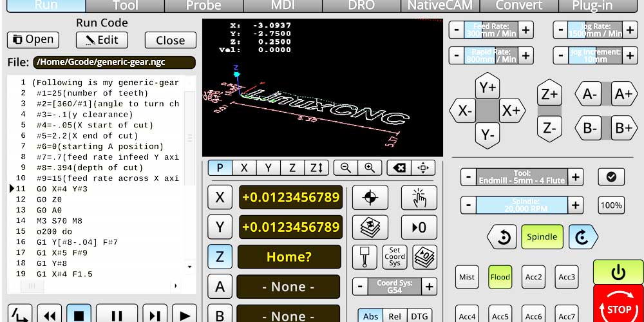
Task: Zoom out the preview
Action: click(x=346, y=168)
